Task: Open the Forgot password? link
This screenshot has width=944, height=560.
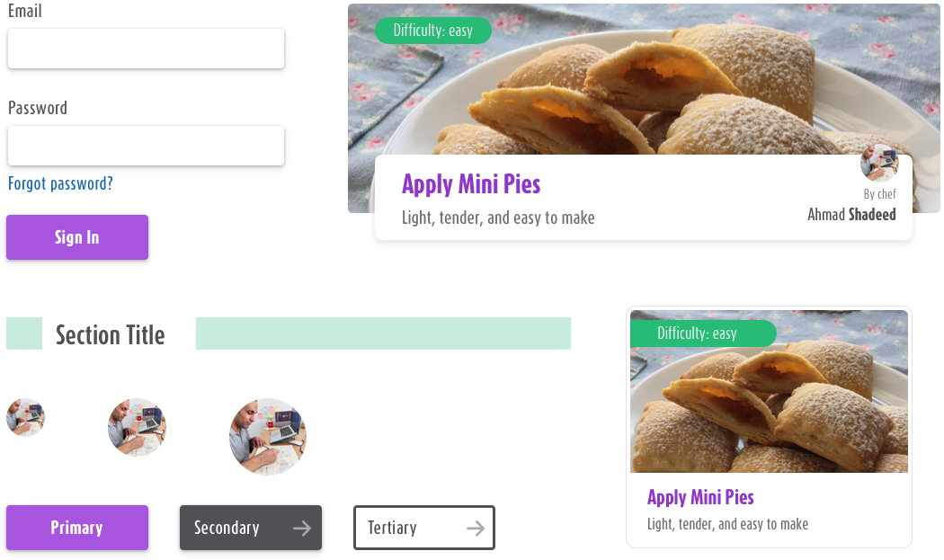Action: [60, 183]
